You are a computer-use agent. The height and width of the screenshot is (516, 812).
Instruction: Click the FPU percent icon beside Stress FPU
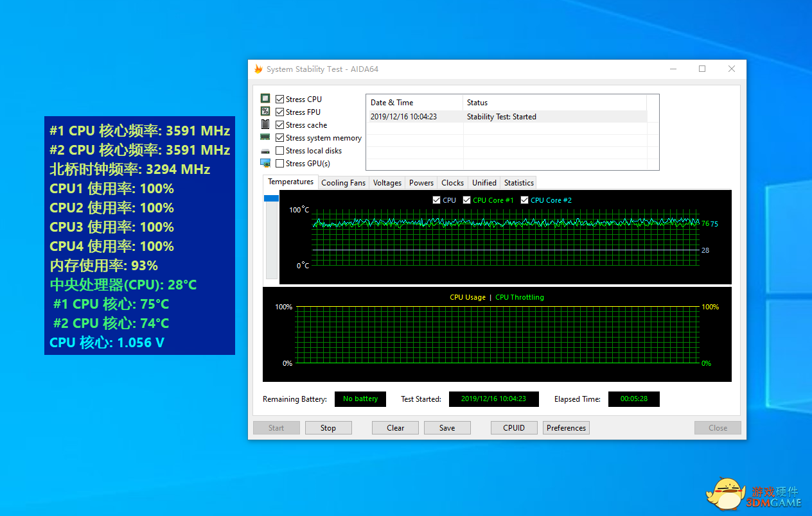(x=265, y=112)
